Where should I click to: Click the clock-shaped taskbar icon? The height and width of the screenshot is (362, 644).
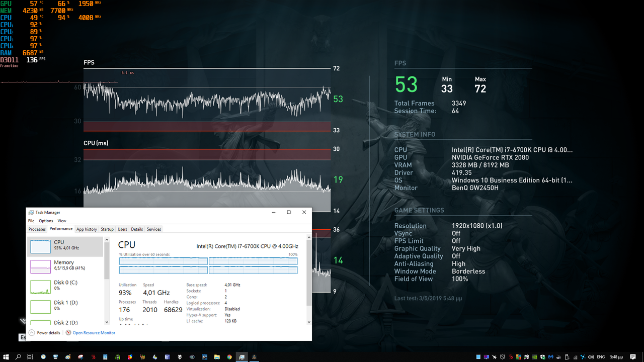click(x=43, y=357)
